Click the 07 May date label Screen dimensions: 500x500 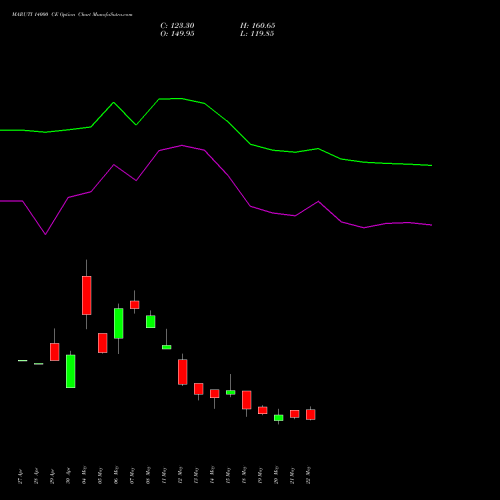click(x=132, y=475)
